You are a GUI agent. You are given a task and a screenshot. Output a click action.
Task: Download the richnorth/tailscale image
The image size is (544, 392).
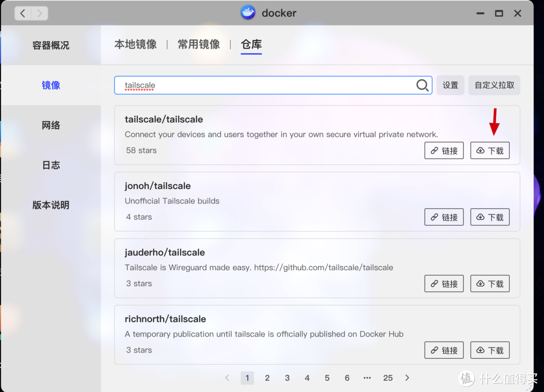click(x=490, y=350)
